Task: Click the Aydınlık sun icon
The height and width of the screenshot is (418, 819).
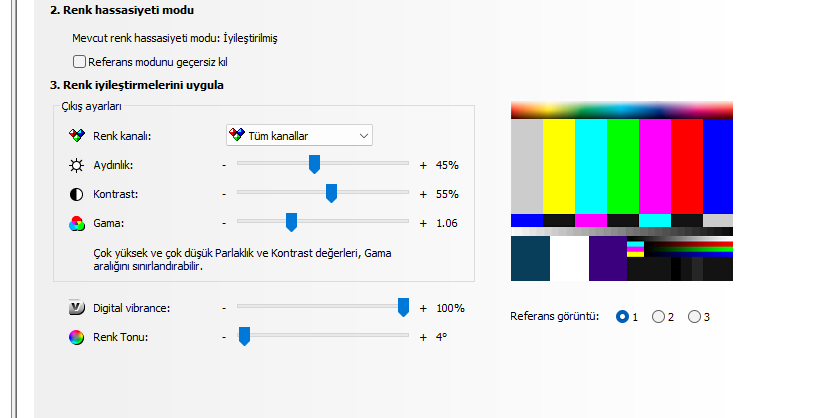Action: point(76,165)
